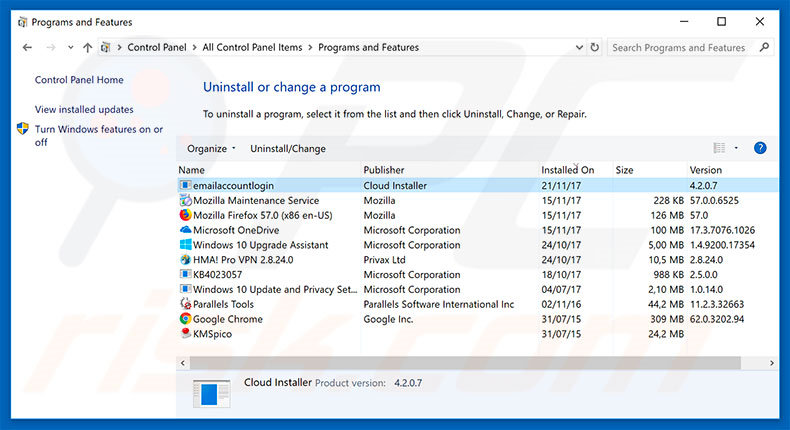
Task: Select Windows 10 Upgrade Assistant name
Action: click(x=260, y=245)
